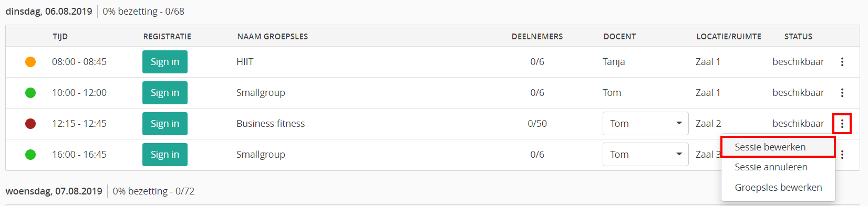Open three-dot menu for 16:00 Smallgroup
Image resolution: width=868 pixels, height=206 pixels.
click(842, 155)
